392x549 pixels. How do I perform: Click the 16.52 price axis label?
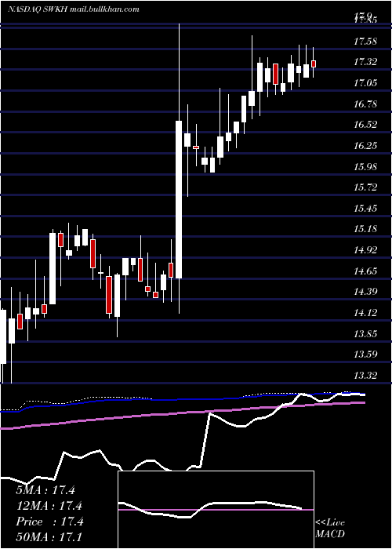tap(366, 125)
